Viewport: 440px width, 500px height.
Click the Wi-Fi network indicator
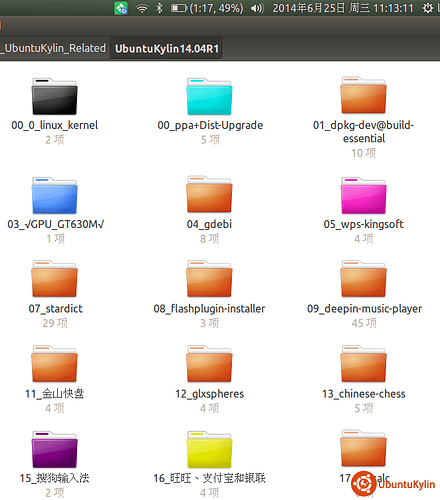point(142,8)
